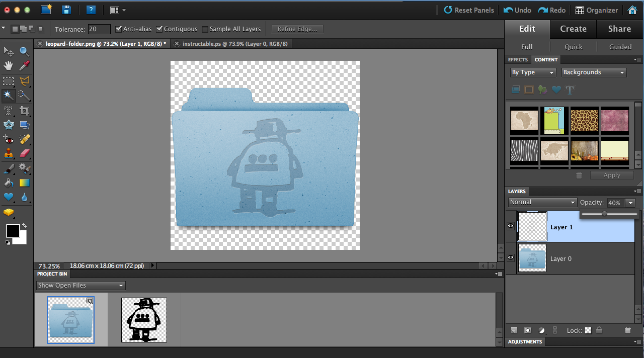Open Help with the question mark icon
Viewport: 644px width, 358px height.
pyautogui.click(x=91, y=10)
